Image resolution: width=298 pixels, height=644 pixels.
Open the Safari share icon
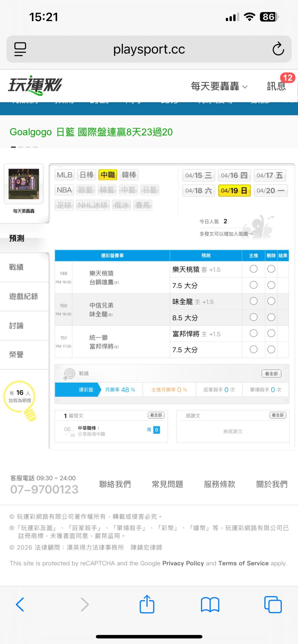[147, 604]
